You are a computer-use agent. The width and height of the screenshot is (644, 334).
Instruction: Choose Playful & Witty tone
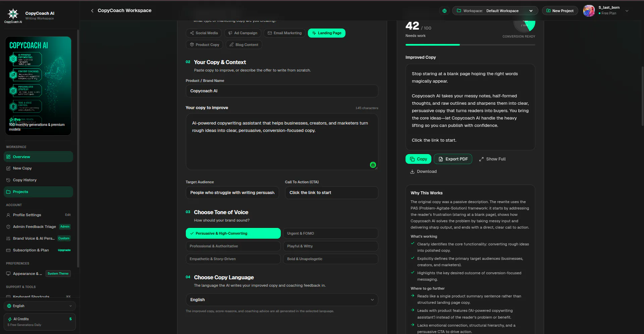click(x=331, y=246)
